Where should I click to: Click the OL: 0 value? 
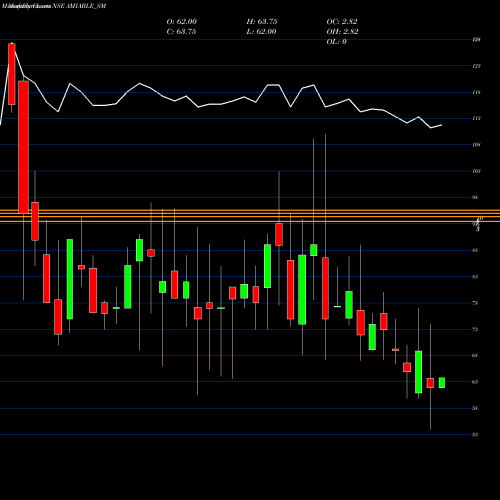337,42
